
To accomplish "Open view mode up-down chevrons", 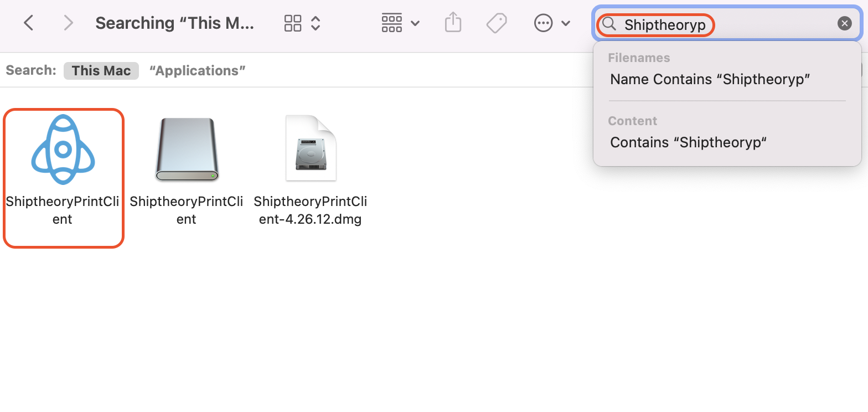I will click(316, 23).
